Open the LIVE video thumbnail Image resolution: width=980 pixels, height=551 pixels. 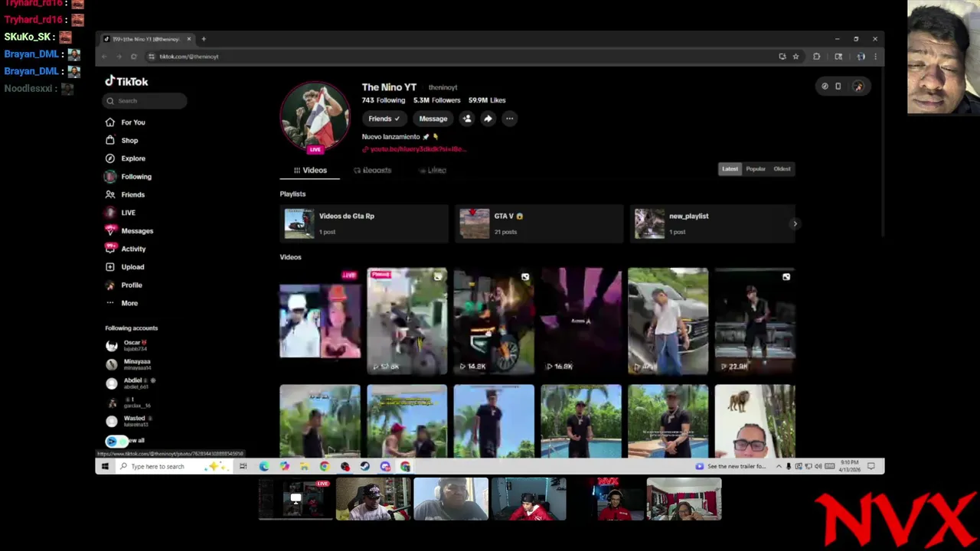(x=320, y=321)
